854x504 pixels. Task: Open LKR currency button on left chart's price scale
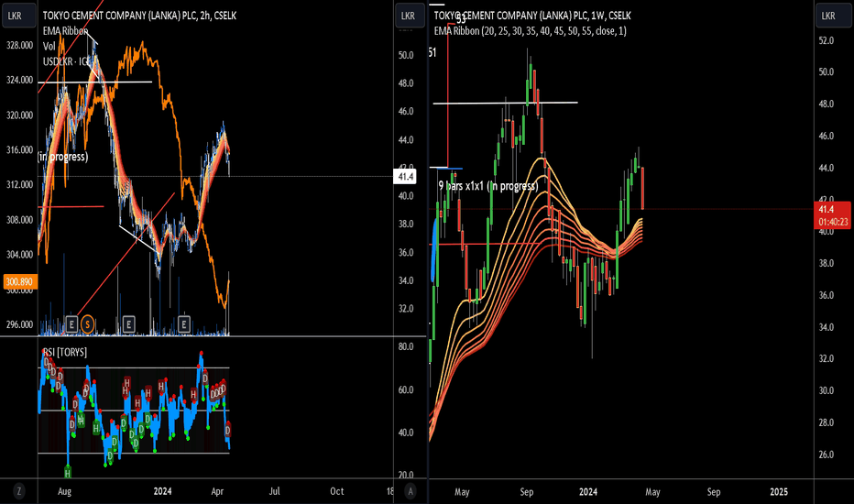tap(408, 16)
